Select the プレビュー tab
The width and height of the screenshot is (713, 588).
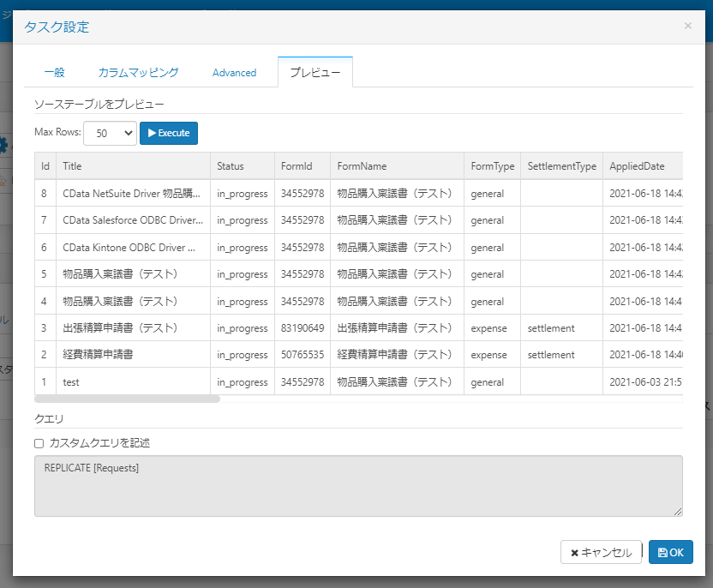coord(315,73)
